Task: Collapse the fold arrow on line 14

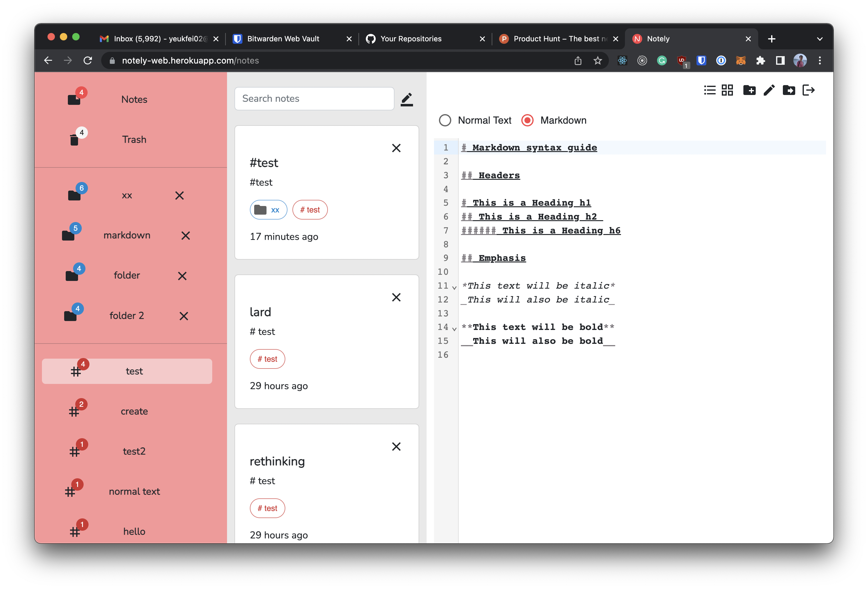Action: pos(454,329)
